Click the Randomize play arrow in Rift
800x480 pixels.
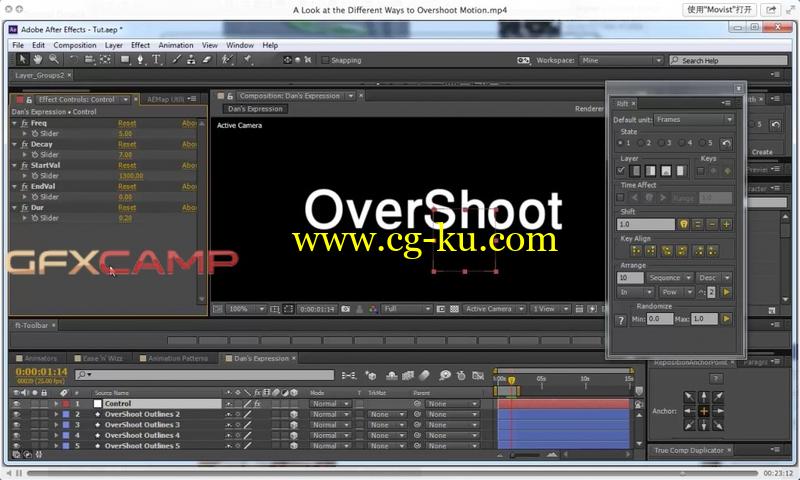pyautogui.click(x=726, y=319)
